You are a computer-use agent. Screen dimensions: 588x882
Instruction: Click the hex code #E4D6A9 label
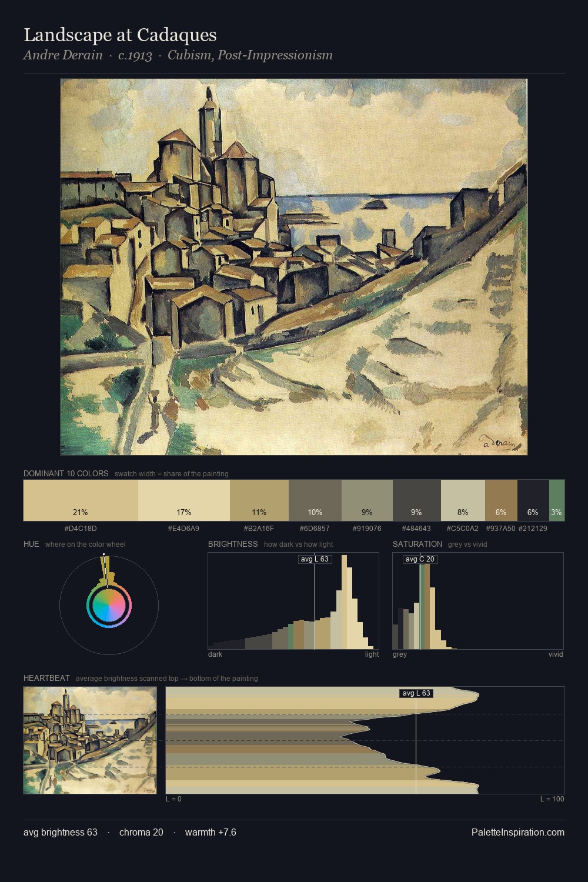click(x=183, y=529)
